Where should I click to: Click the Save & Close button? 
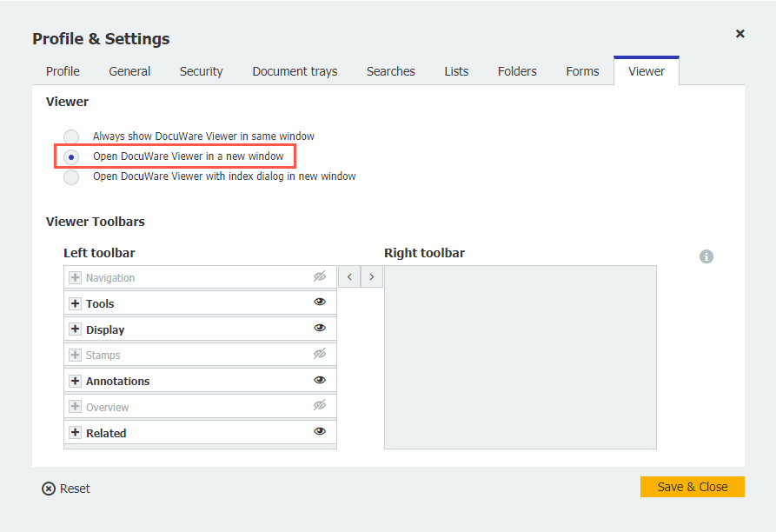click(692, 487)
